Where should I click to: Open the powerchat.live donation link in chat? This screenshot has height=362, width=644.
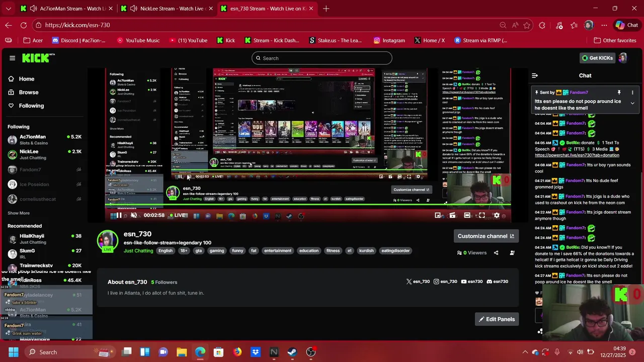click(x=577, y=155)
